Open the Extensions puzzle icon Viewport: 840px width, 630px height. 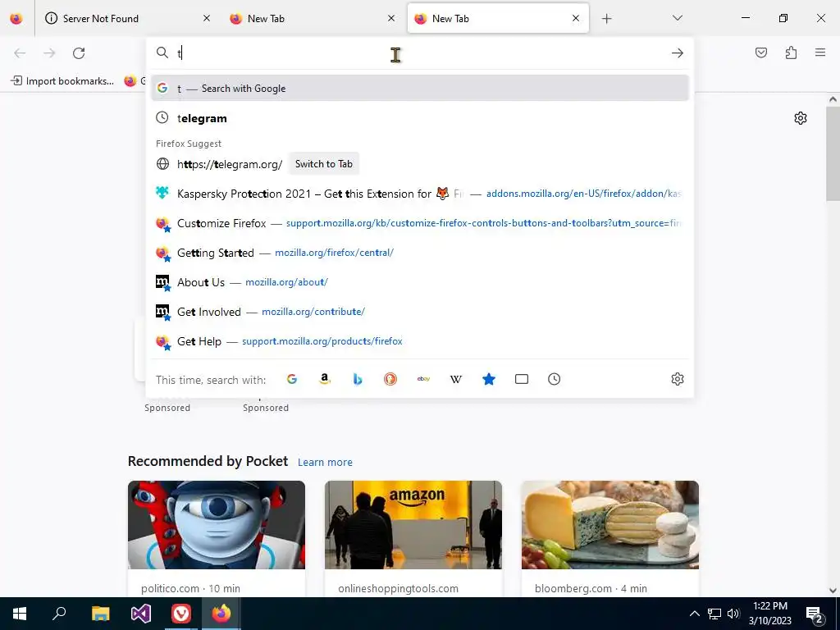click(x=791, y=52)
